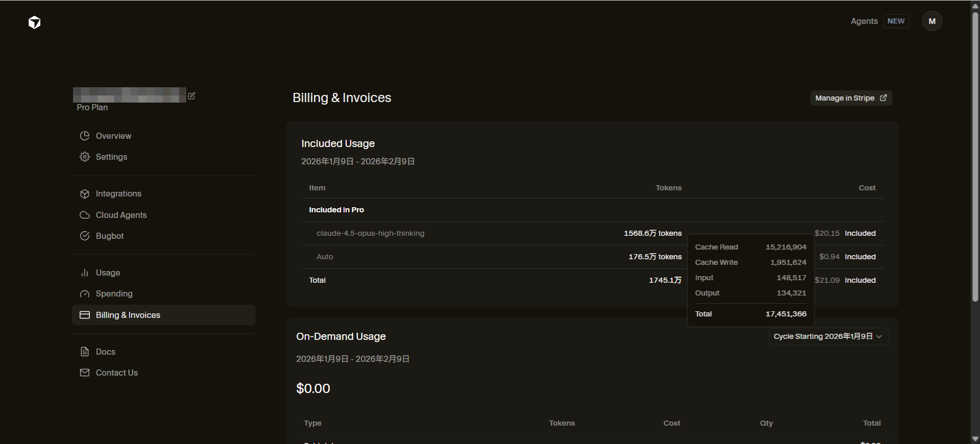Click the NEW badge next to Agents
Screen dimensions: 980x444
tap(896, 21)
